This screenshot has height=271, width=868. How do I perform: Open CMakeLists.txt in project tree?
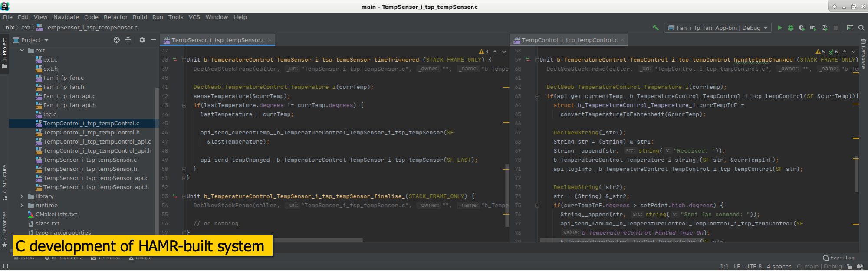pyautogui.click(x=56, y=215)
